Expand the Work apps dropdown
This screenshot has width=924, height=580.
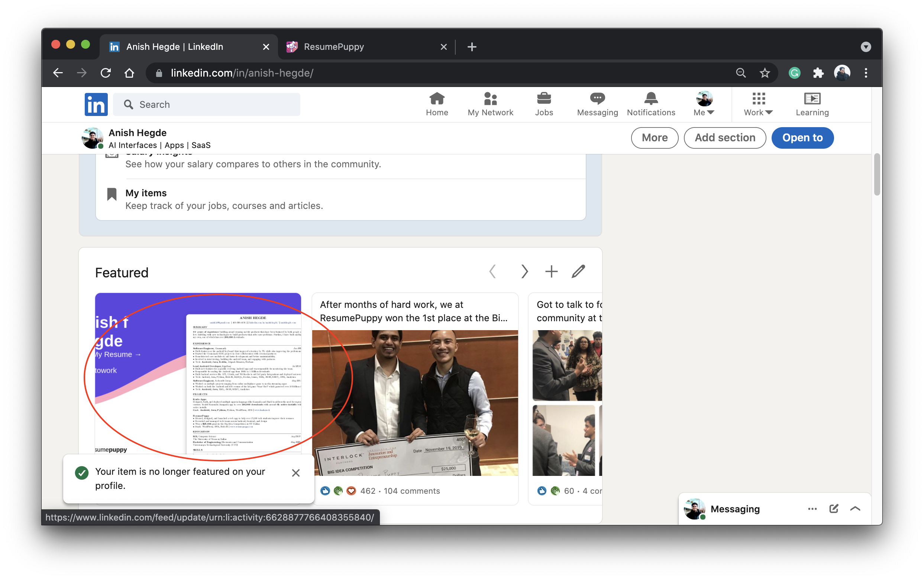[758, 104]
